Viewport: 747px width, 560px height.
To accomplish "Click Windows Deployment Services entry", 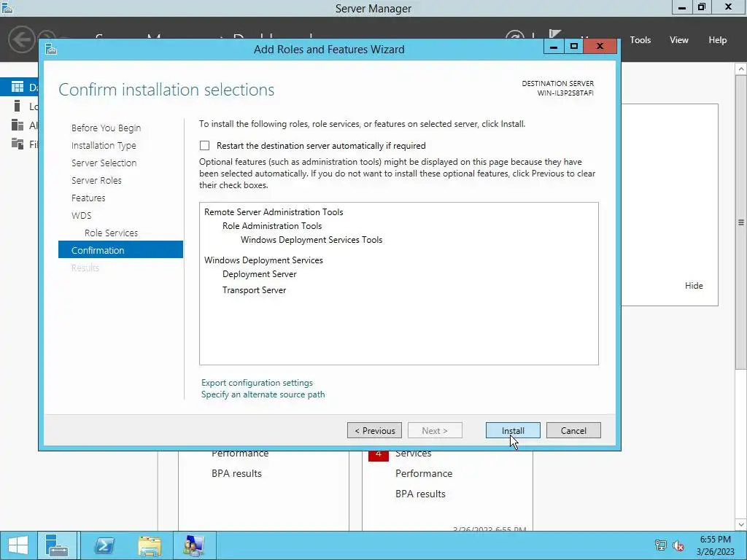I will (x=263, y=260).
